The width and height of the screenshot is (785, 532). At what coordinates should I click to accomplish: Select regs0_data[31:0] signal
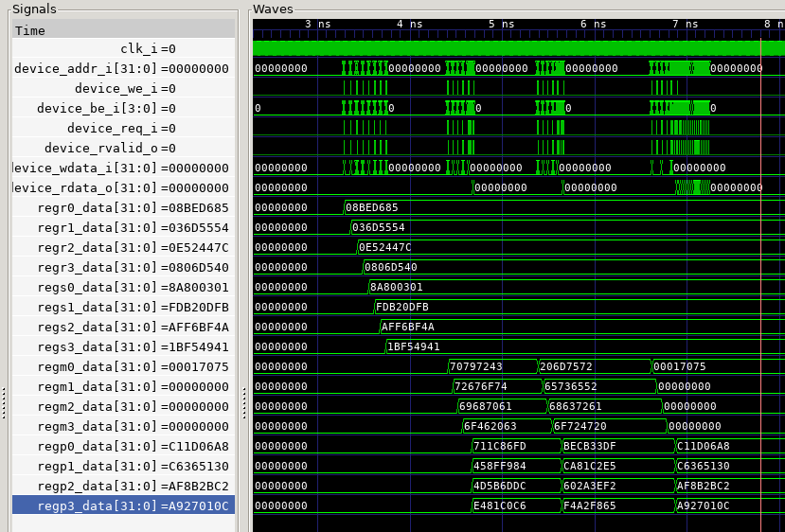click(x=123, y=287)
